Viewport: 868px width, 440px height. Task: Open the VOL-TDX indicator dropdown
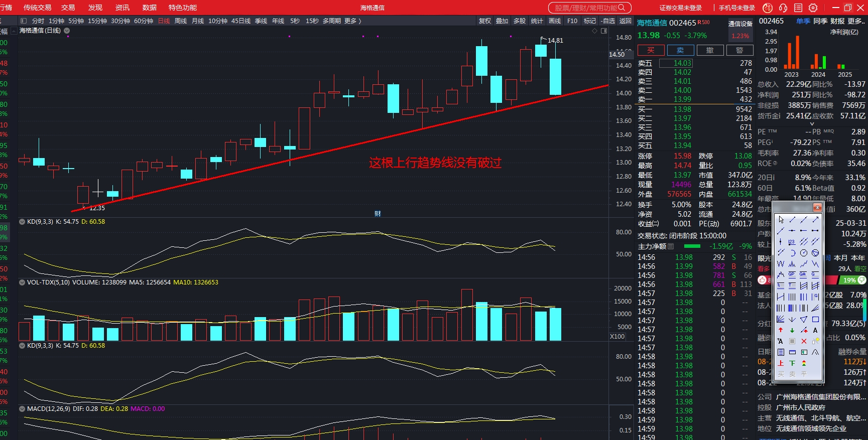click(x=22, y=282)
